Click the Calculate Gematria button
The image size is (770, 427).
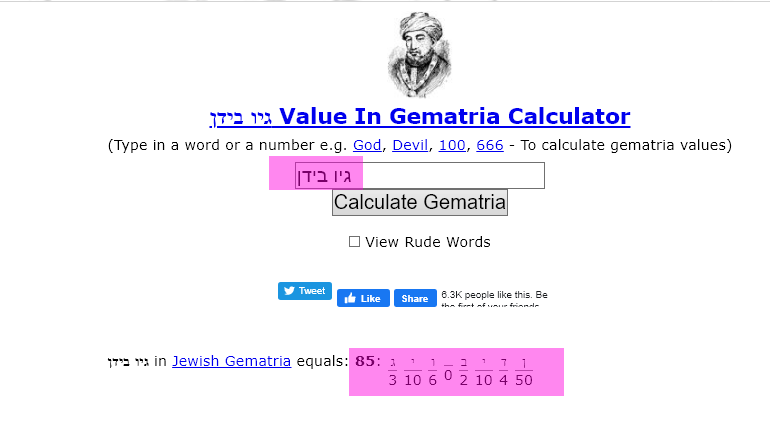[x=420, y=202]
